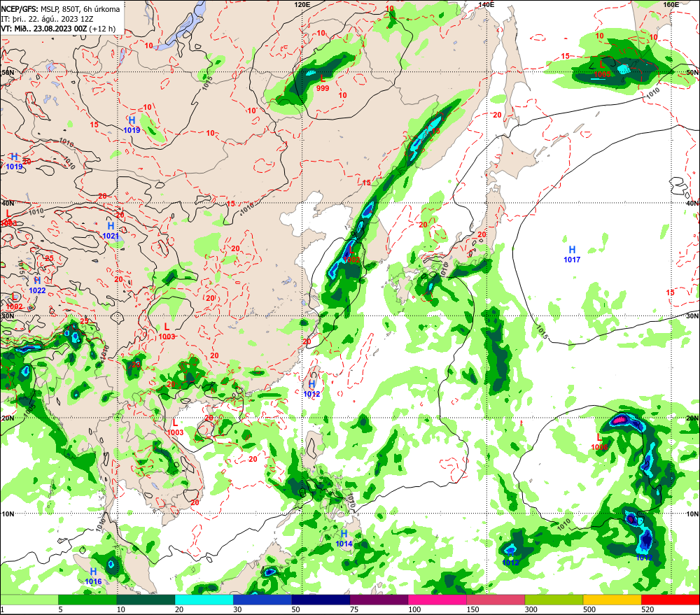Select the orange 500–520 mm legend swatch
Screen dimensions: 700x615
612,600
